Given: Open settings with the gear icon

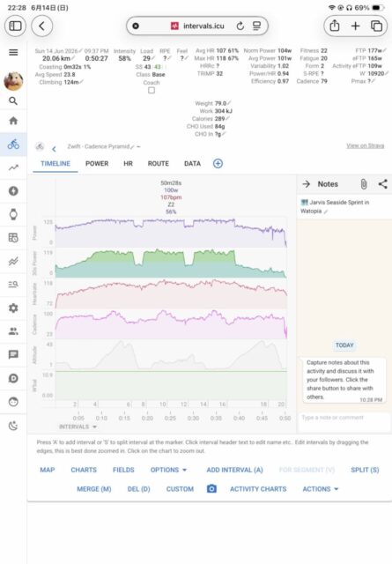Looking at the screenshot, I should [x=13, y=308].
